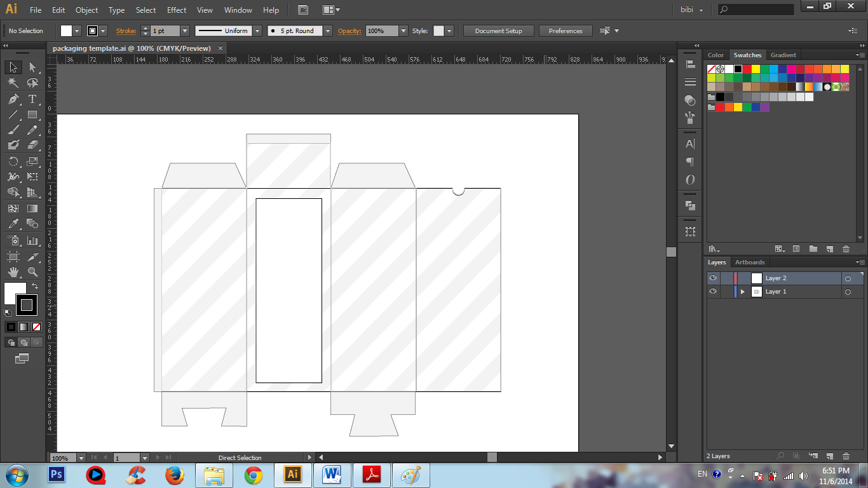868x488 pixels.
Task: Select the Pen tool
Action: 13,99
